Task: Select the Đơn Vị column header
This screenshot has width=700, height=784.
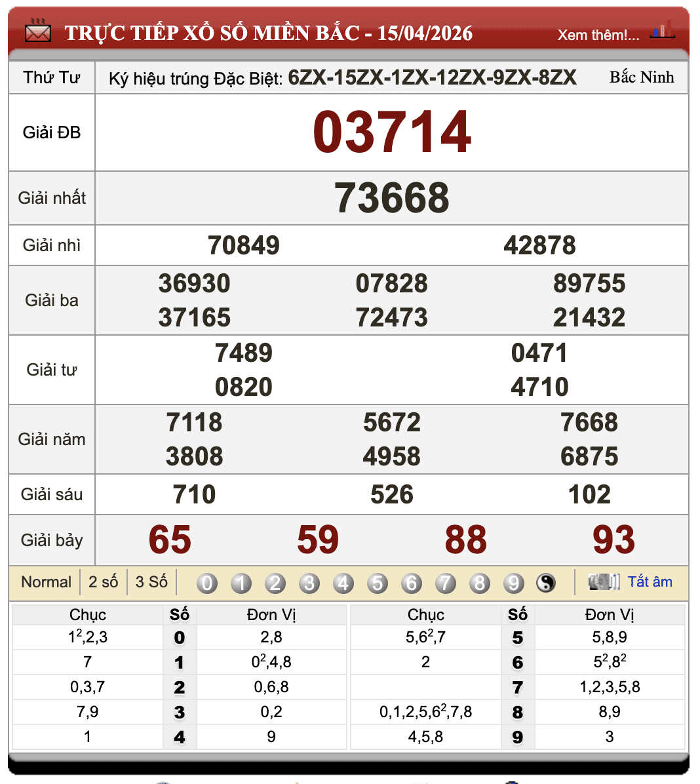Action: pyautogui.click(x=271, y=615)
